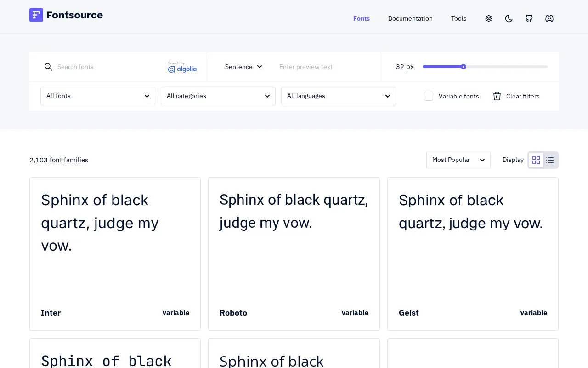Toggle dark mode with the moon icon
Viewport: 588px width, 368px height.
[x=509, y=18]
